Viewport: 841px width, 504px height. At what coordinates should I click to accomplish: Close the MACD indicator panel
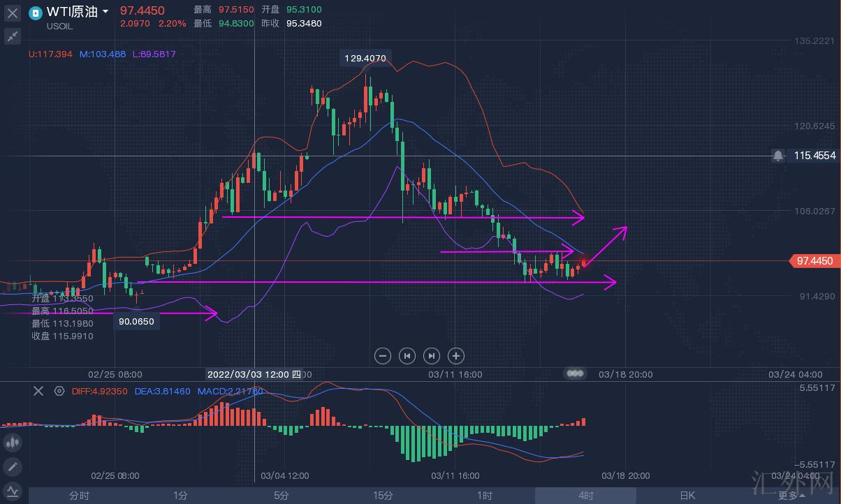coord(38,392)
